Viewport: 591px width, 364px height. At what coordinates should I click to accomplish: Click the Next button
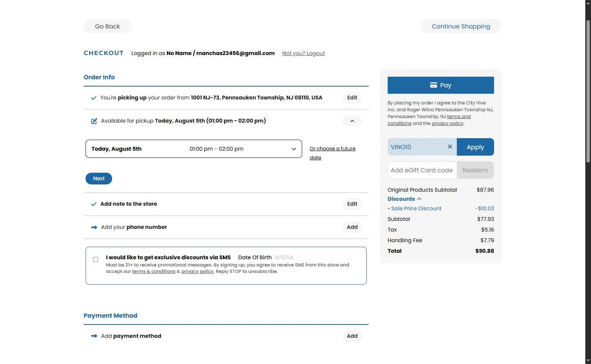[x=99, y=178]
